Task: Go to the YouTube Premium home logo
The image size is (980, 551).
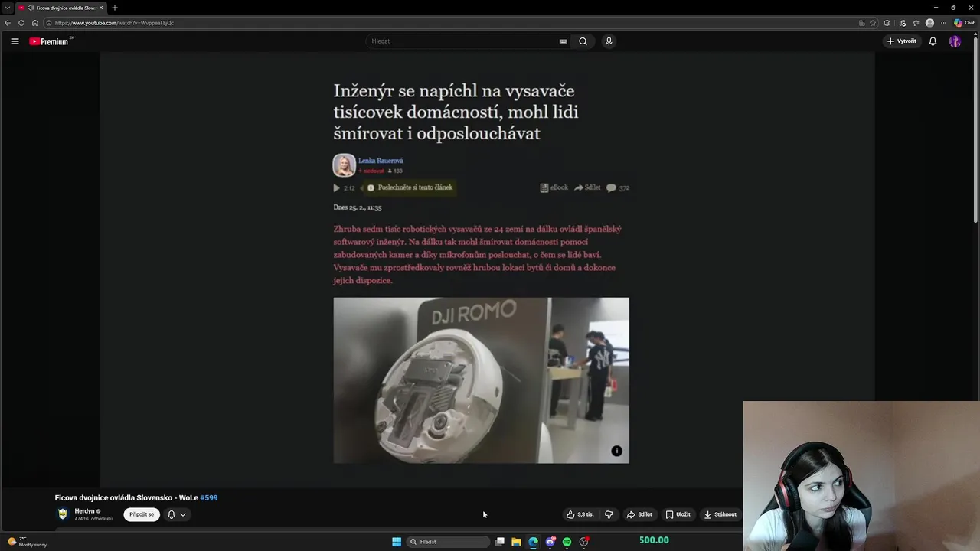Action: click(x=51, y=41)
